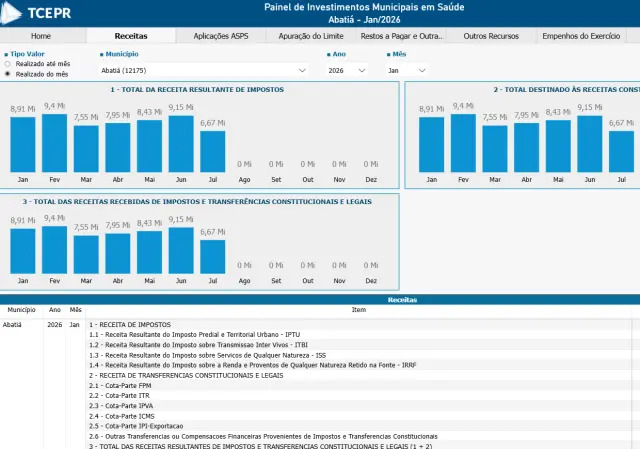Click the Município column header
The image size is (640, 449).
21,310
